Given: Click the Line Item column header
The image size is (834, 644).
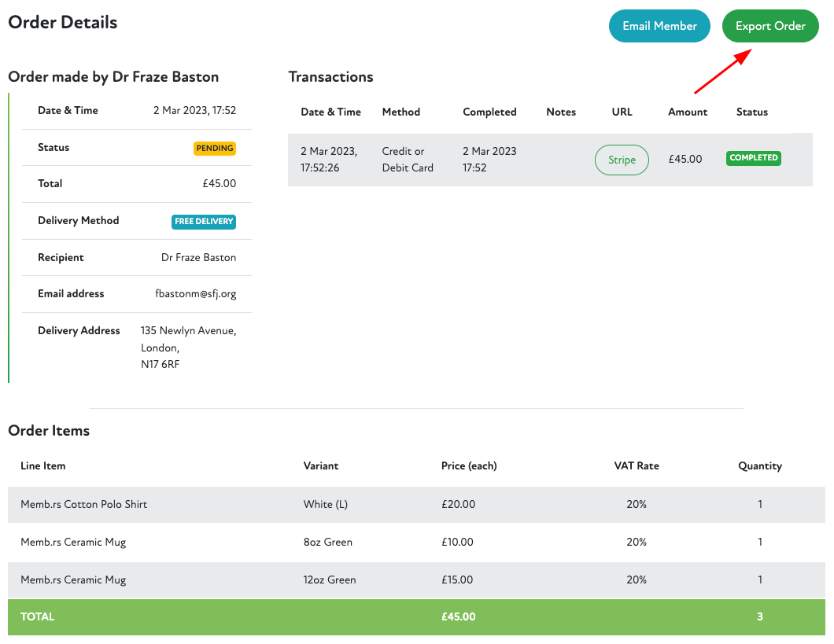Looking at the screenshot, I should [43, 466].
